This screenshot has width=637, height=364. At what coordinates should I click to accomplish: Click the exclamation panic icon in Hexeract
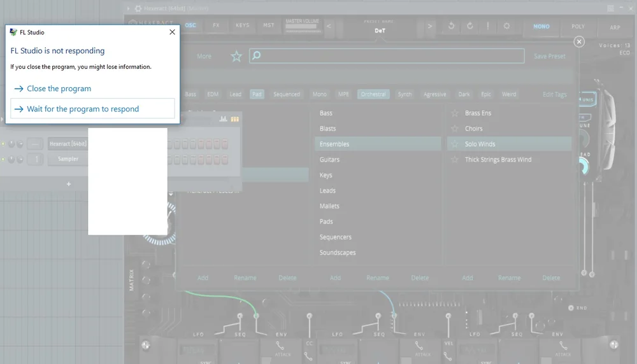tap(488, 26)
